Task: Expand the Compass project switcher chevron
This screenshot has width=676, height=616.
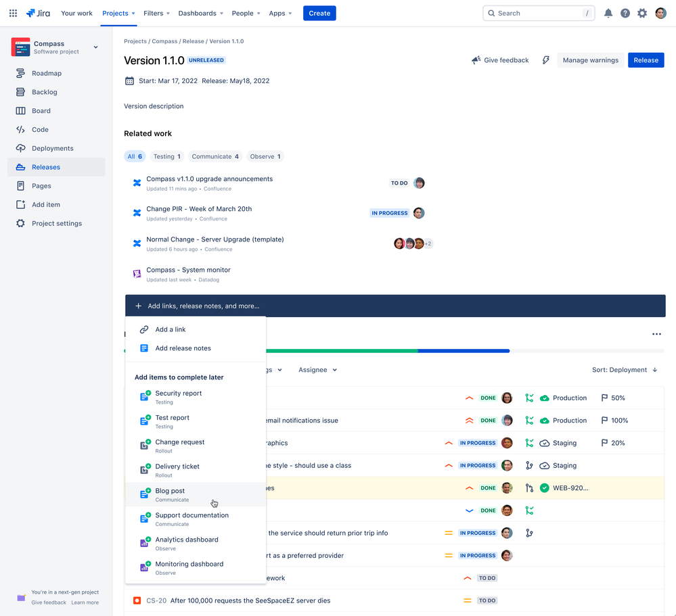Action: (95, 47)
